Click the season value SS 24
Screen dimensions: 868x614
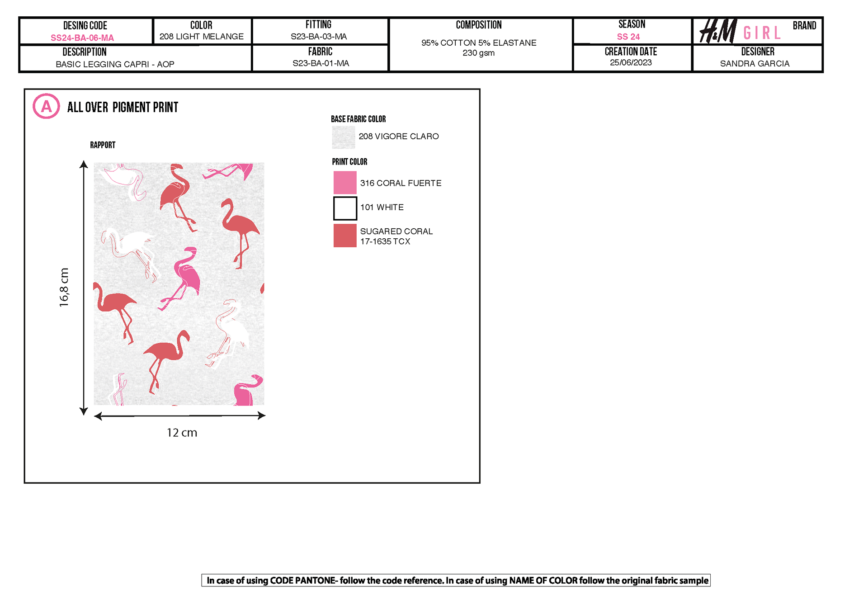pos(628,37)
